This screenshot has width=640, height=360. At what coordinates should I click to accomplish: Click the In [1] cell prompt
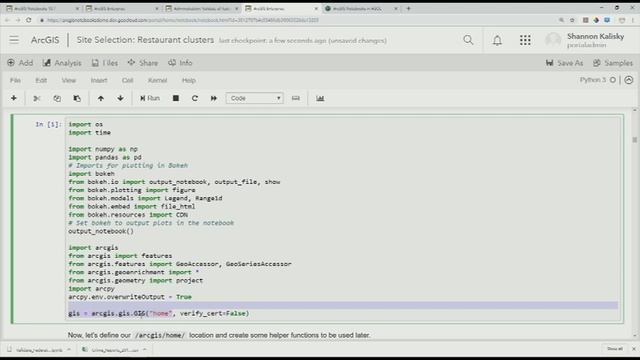(48, 124)
